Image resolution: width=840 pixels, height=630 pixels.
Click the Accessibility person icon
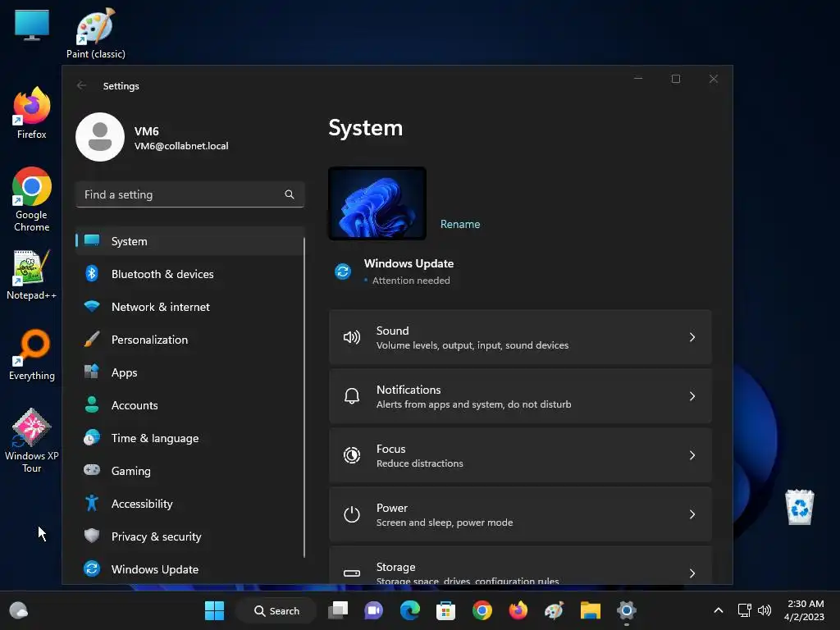(x=92, y=503)
